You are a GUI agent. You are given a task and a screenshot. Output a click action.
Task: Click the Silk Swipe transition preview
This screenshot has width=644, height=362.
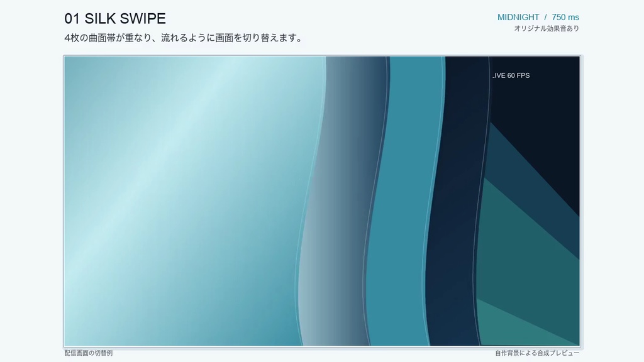coord(322,201)
